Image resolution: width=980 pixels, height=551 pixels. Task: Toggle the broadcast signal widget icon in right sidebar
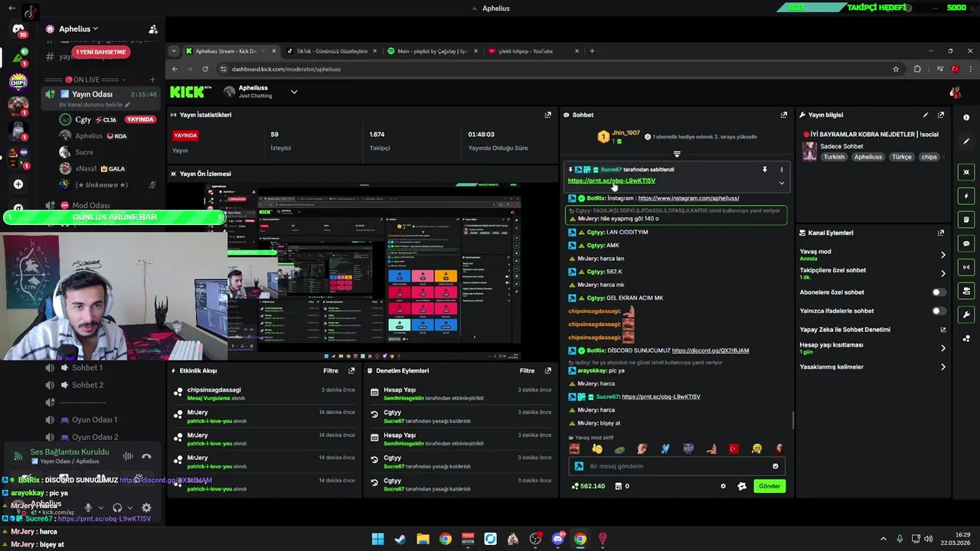point(966,267)
